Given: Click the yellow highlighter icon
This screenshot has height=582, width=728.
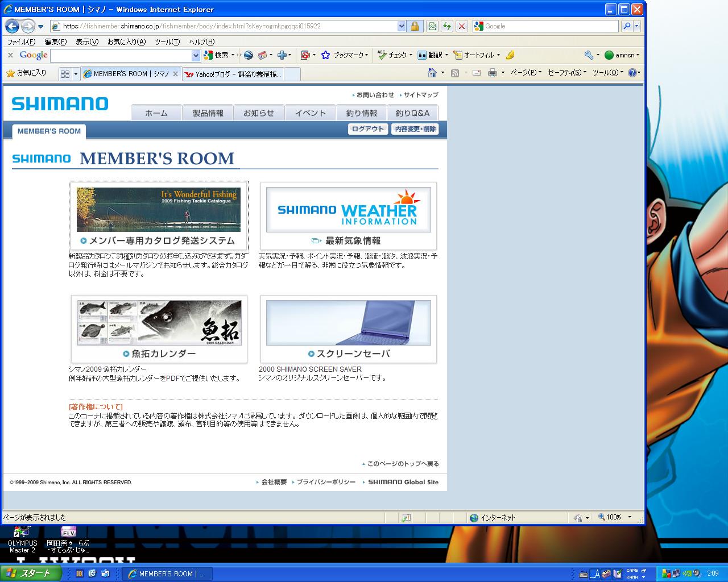Looking at the screenshot, I should (510, 55).
